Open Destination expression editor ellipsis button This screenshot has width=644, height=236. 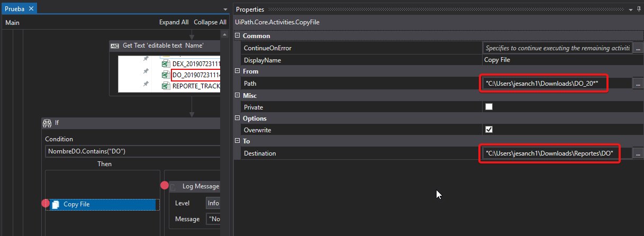pos(638,153)
